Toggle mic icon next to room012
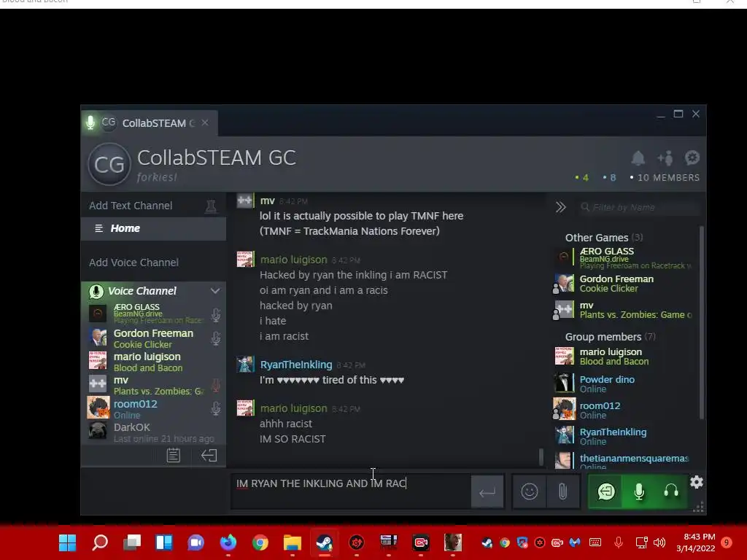The height and width of the screenshot is (560, 747). (x=216, y=408)
